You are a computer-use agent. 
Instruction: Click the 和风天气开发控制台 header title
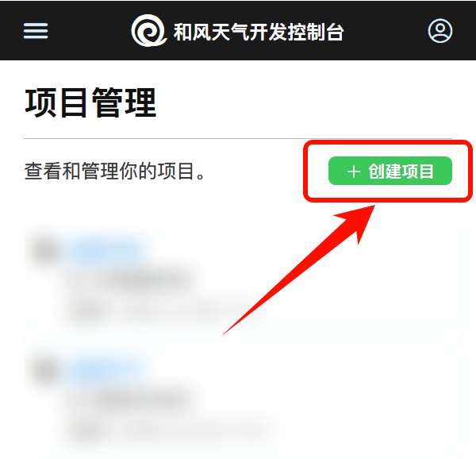coord(259,32)
